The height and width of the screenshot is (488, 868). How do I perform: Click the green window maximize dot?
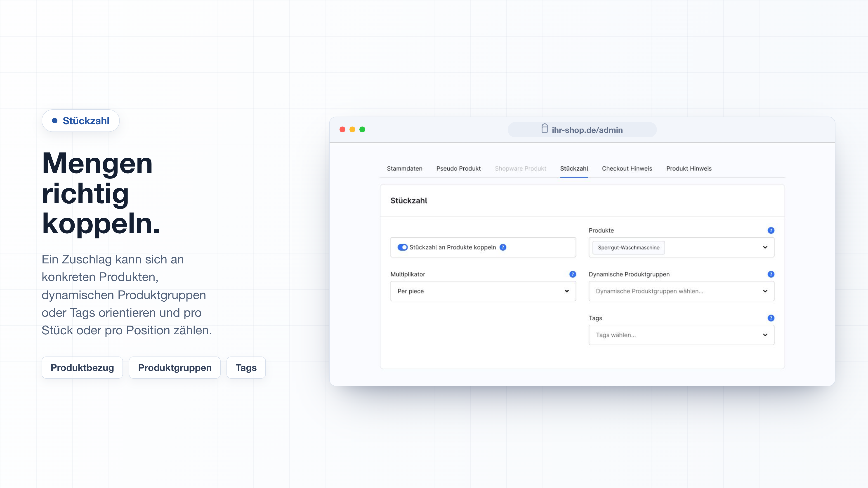coord(362,130)
